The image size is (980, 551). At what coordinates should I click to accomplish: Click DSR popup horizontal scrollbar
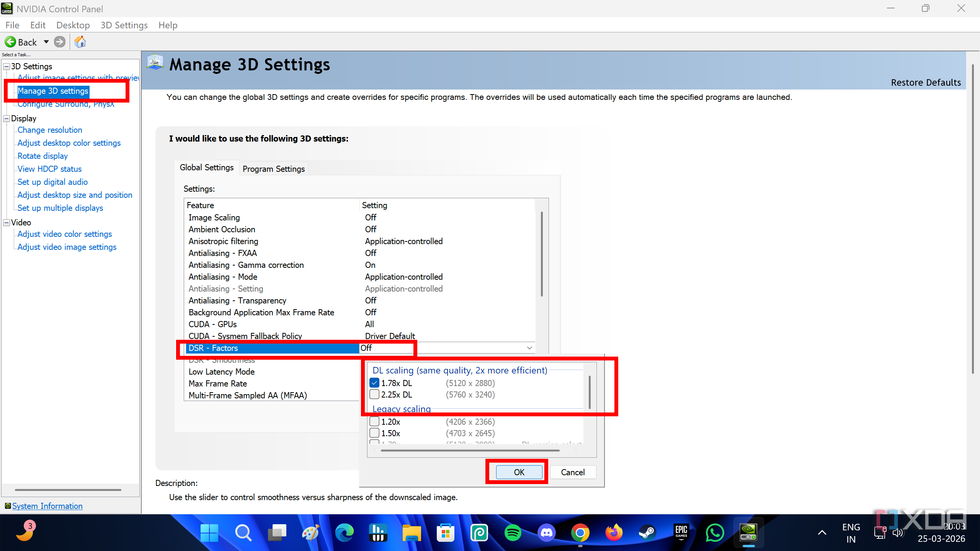[x=470, y=450]
